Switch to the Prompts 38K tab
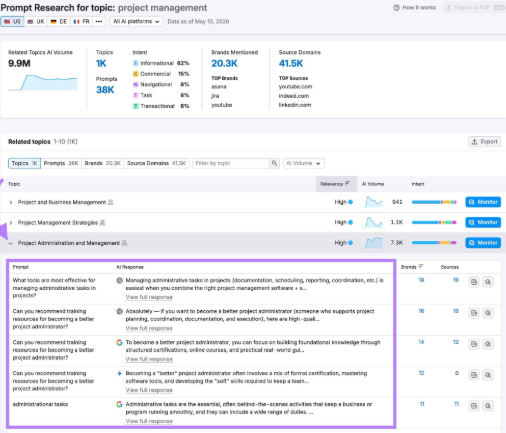Image resolution: width=506 pixels, height=433 pixels. tap(61, 163)
